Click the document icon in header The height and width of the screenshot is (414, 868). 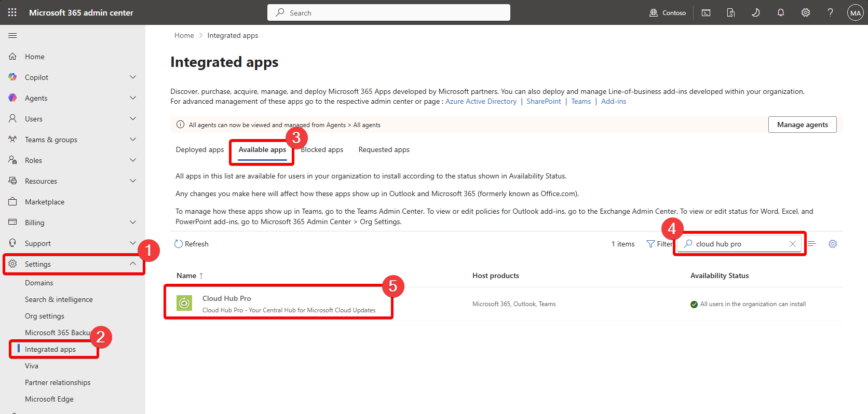731,12
